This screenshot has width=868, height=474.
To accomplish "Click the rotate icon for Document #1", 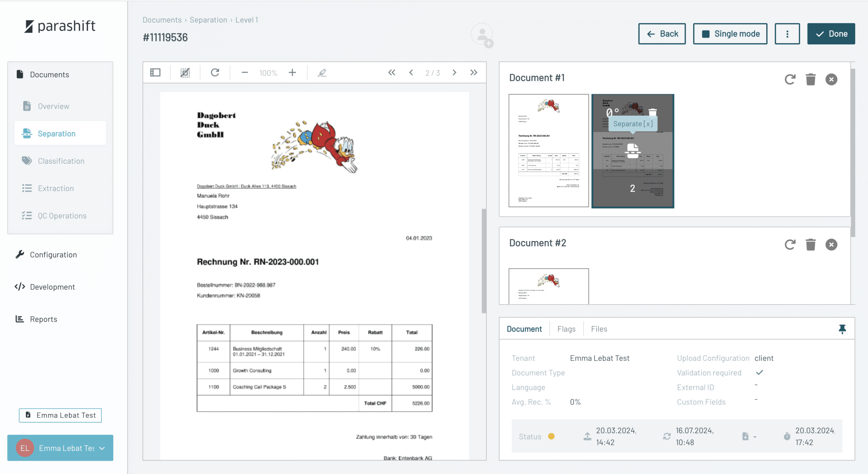I will [x=790, y=79].
